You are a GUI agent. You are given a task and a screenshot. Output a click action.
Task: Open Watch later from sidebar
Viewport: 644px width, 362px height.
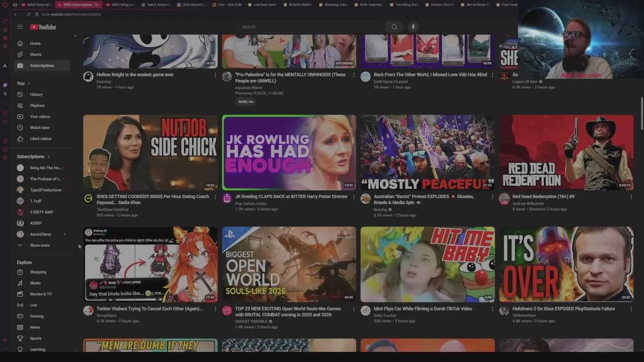[42, 128]
